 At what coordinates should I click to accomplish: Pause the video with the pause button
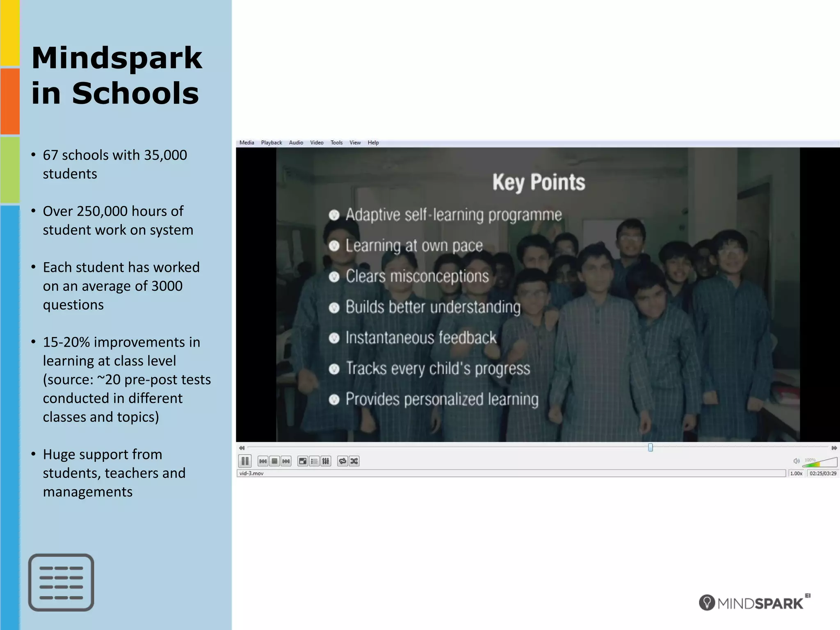click(245, 461)
